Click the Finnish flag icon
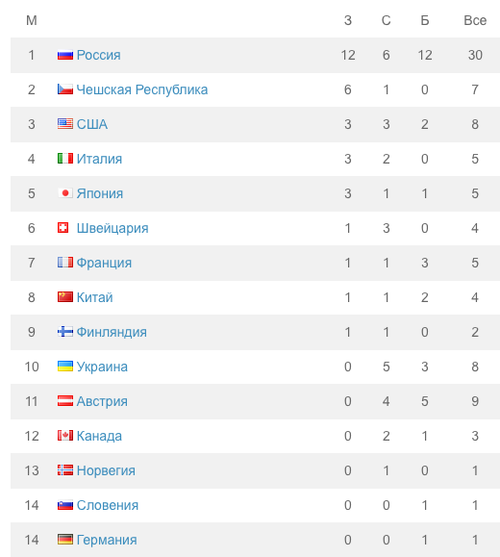This screenshot has height=557, width=500. 65,331
